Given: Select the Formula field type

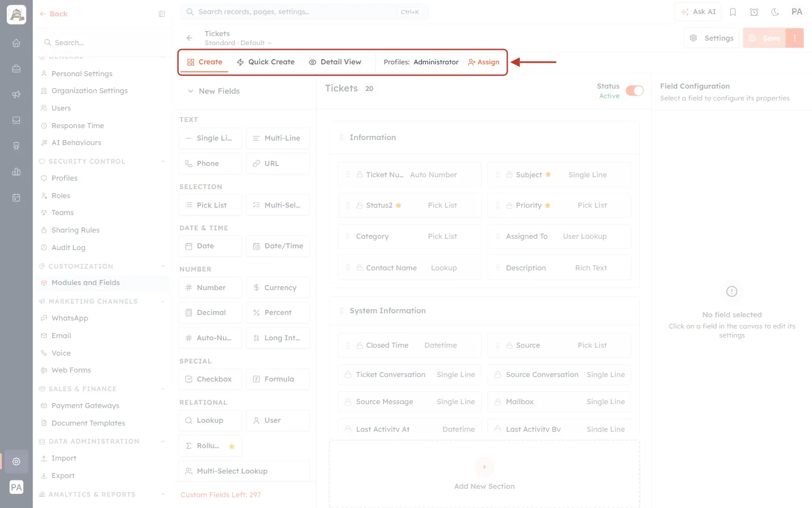Looking at the screenshot, I should coord(278,379).
